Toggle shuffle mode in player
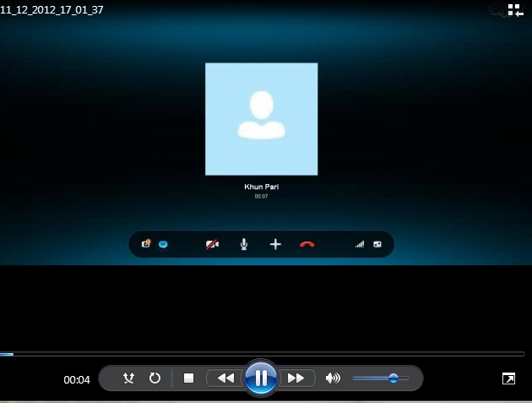 click(x=128, y=378)
